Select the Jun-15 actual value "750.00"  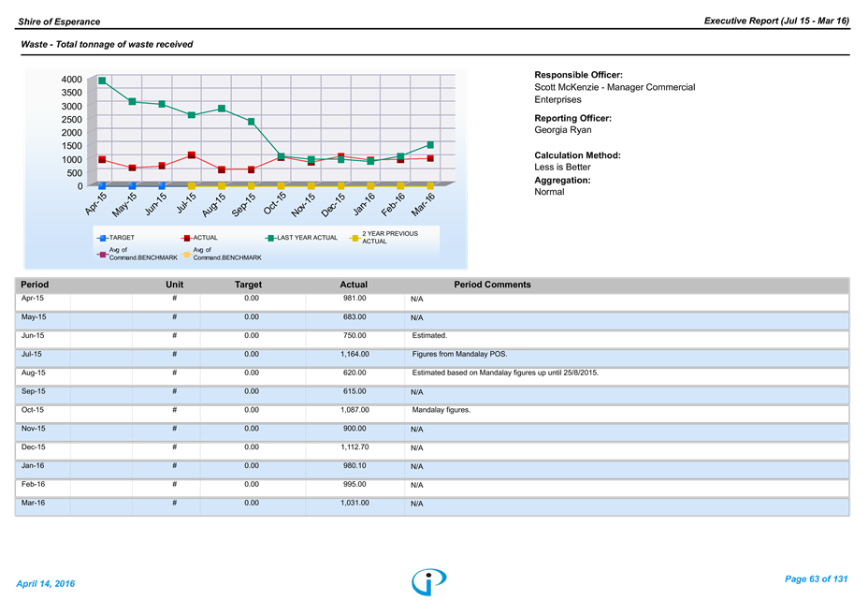pyautogui.click(x=354, y=335)
